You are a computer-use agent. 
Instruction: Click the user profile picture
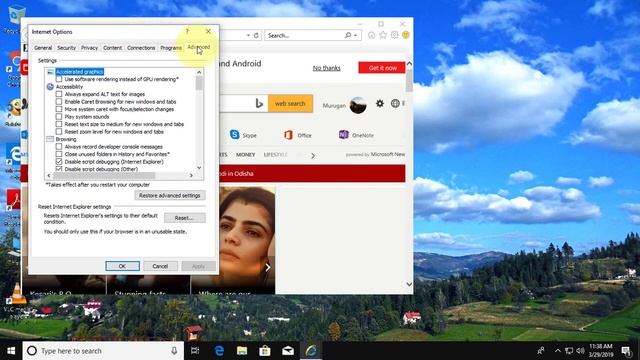(x=358, y=105)
